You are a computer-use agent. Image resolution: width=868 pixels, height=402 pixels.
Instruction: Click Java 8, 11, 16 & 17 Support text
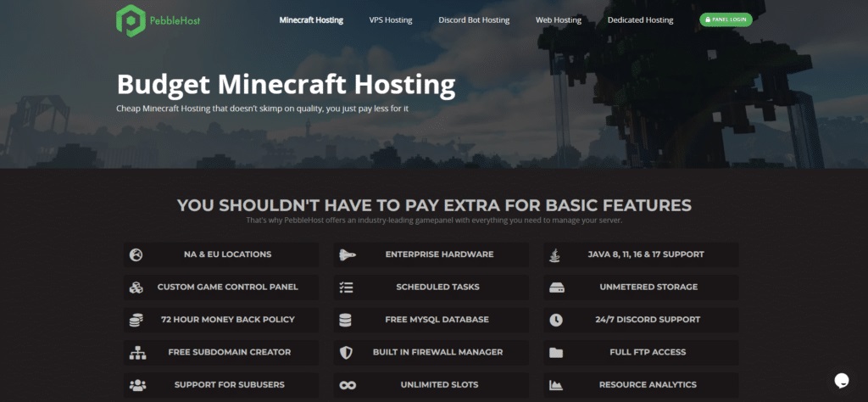click(646, 254)
